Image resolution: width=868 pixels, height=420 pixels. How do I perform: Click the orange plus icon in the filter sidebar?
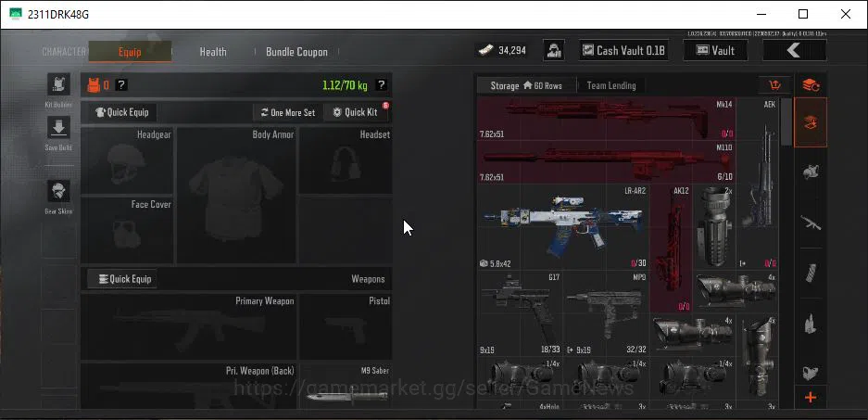point(811,397)
